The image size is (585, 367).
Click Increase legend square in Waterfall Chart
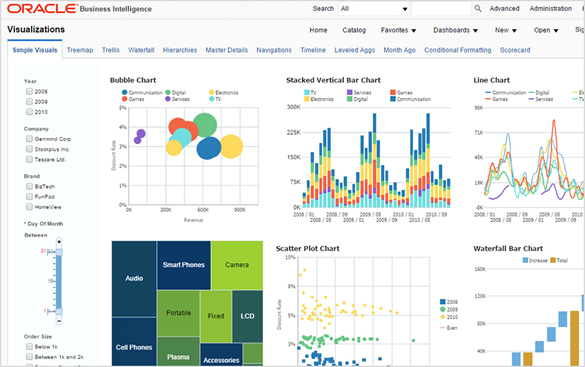(x=525, y=260)
